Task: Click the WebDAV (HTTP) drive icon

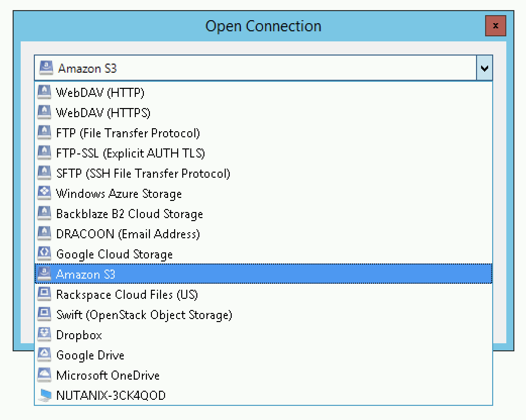Action: (x=44, y=92)
